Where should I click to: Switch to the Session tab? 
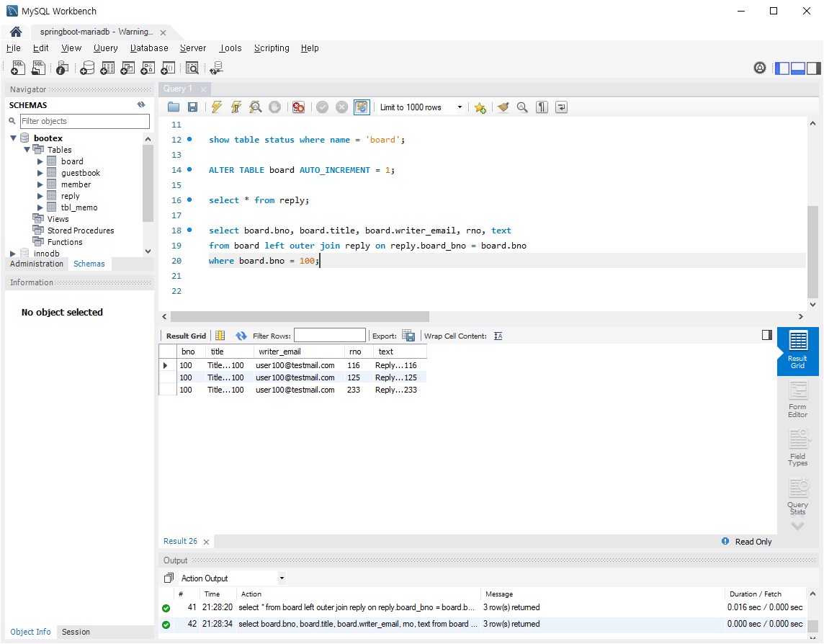pyautogui.click(x=76, y=632)
